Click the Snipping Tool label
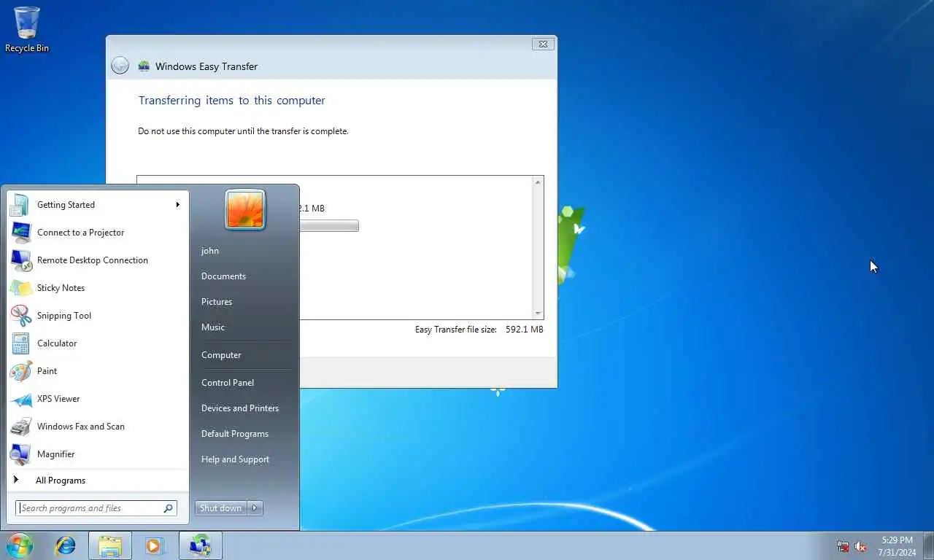 [x=64, y=316]
